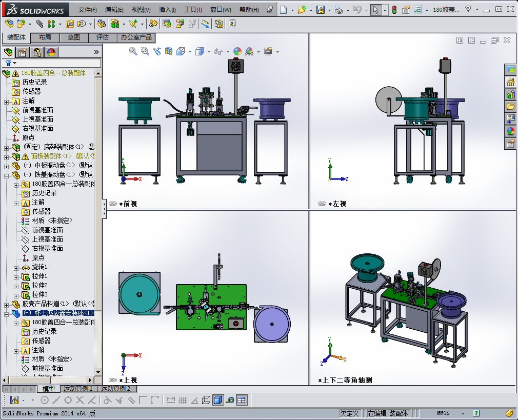Click the Open file folder button
The image size is (518, 420).
point(302,10)
